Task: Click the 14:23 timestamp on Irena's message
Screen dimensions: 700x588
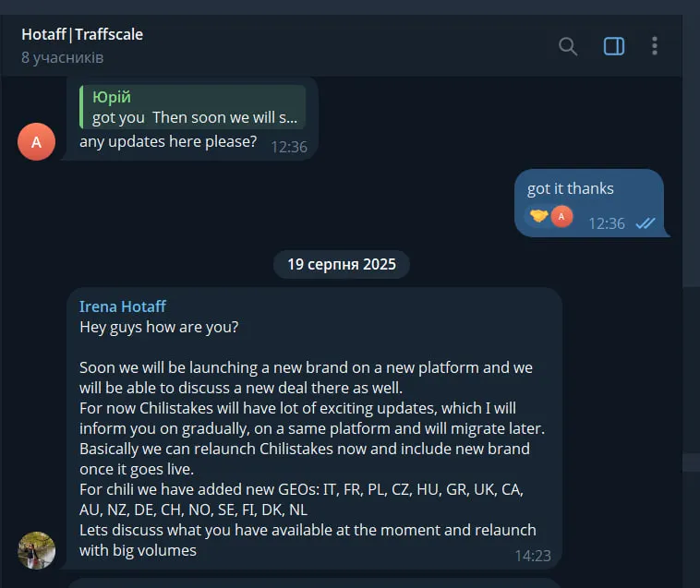Action: [x=533, y=556]
